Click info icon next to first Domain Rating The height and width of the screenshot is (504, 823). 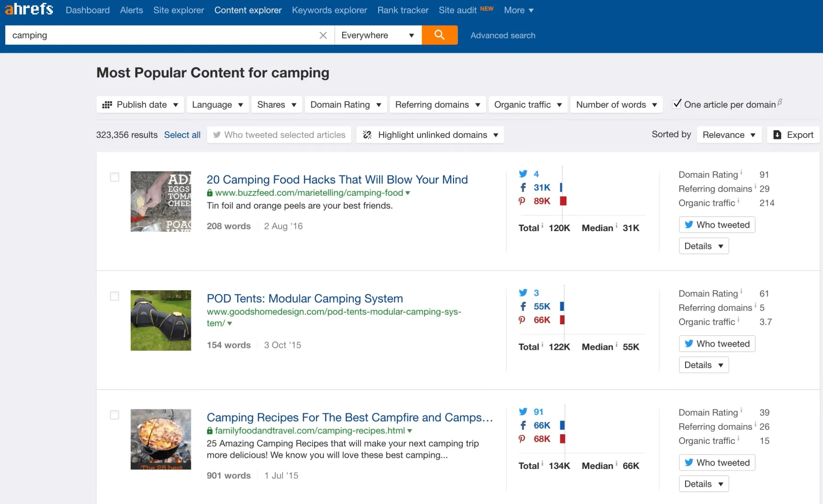coord(741,172)
